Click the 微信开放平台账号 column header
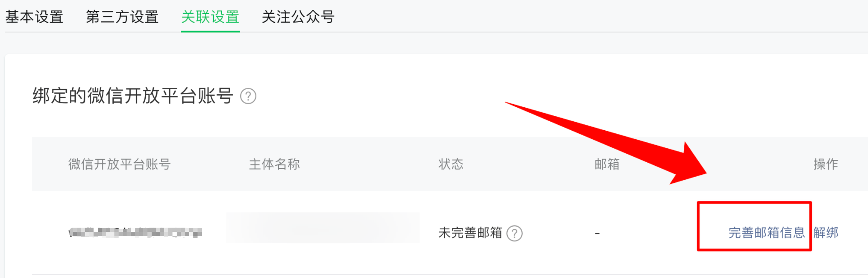The height and width of the screenshot is (278, 868). click(x=119, y=164)
